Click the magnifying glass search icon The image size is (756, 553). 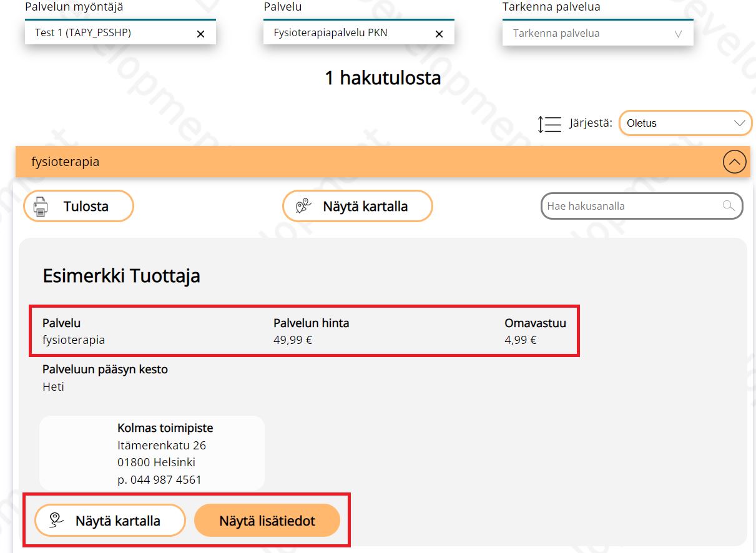tap(728, 206)
